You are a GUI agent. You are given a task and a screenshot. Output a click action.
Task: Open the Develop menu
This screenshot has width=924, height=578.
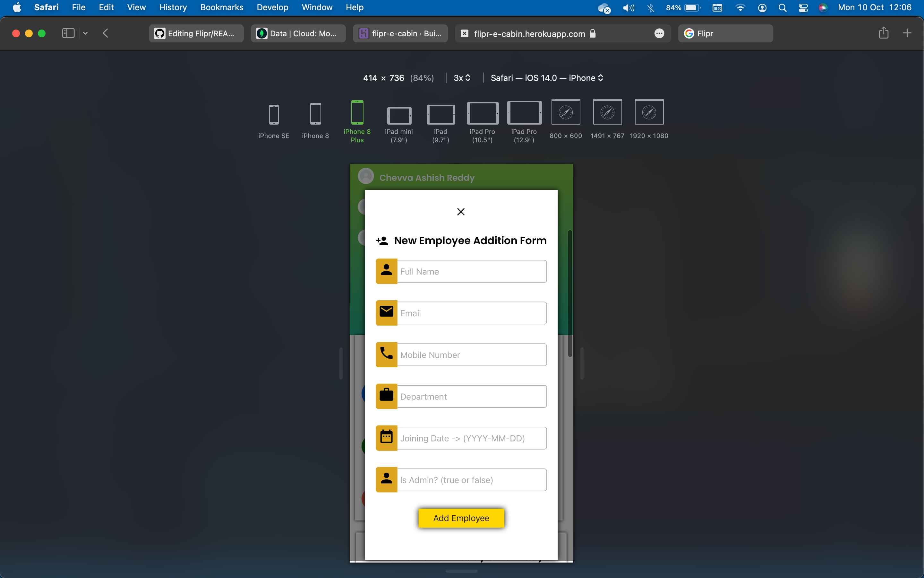[x=272, y=7]
